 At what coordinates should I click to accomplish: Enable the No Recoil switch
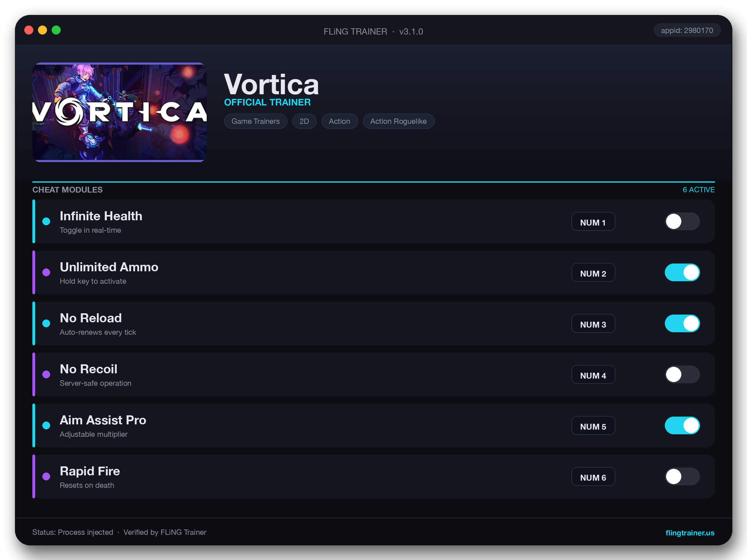click(682, 374)
